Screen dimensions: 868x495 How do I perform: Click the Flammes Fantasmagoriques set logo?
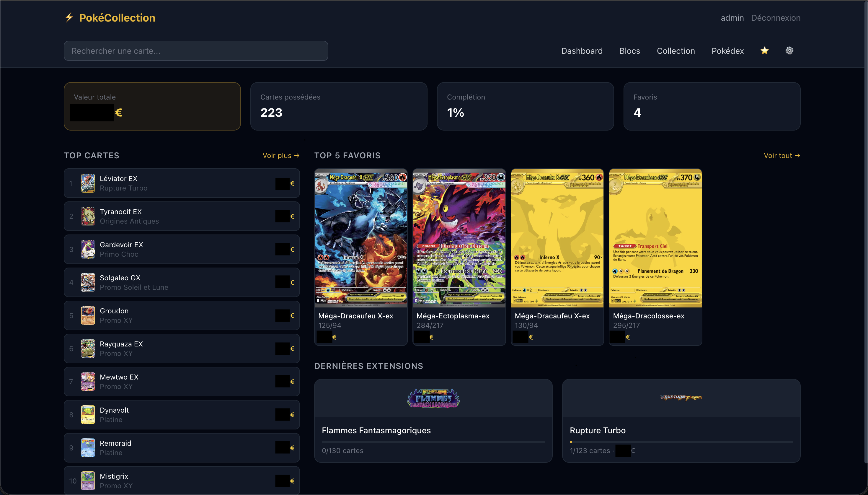433,398
